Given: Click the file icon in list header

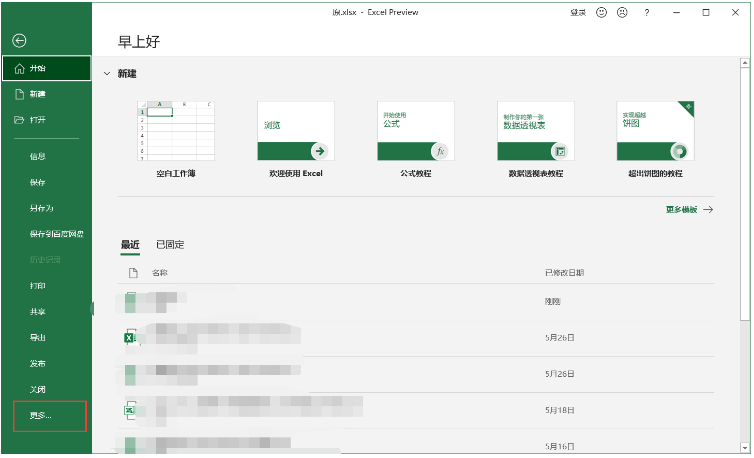Looking at the screenshot, I should (x=133, y=273).
